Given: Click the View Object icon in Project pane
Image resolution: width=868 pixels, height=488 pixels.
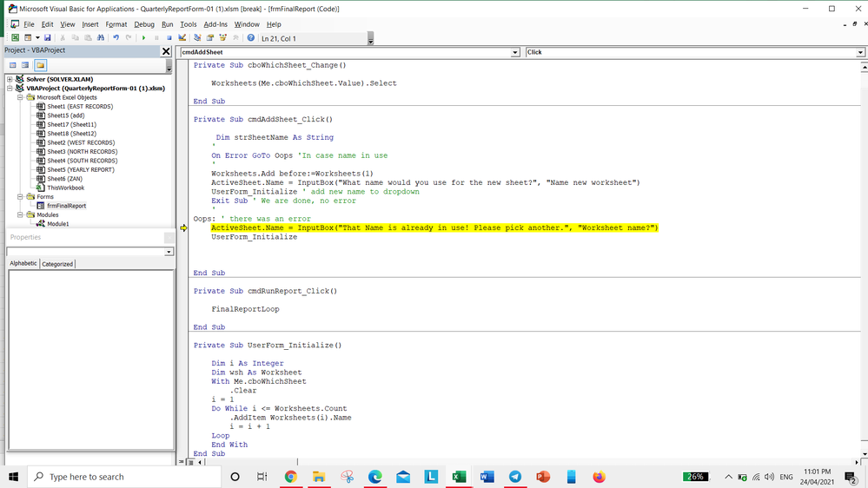Looking at the screenshot, I should tap(25, 65).
